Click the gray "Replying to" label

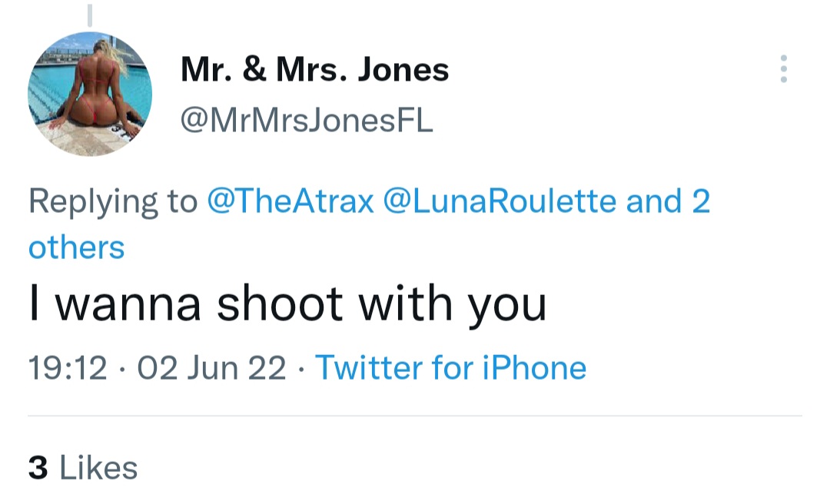[x=112, y=201]
